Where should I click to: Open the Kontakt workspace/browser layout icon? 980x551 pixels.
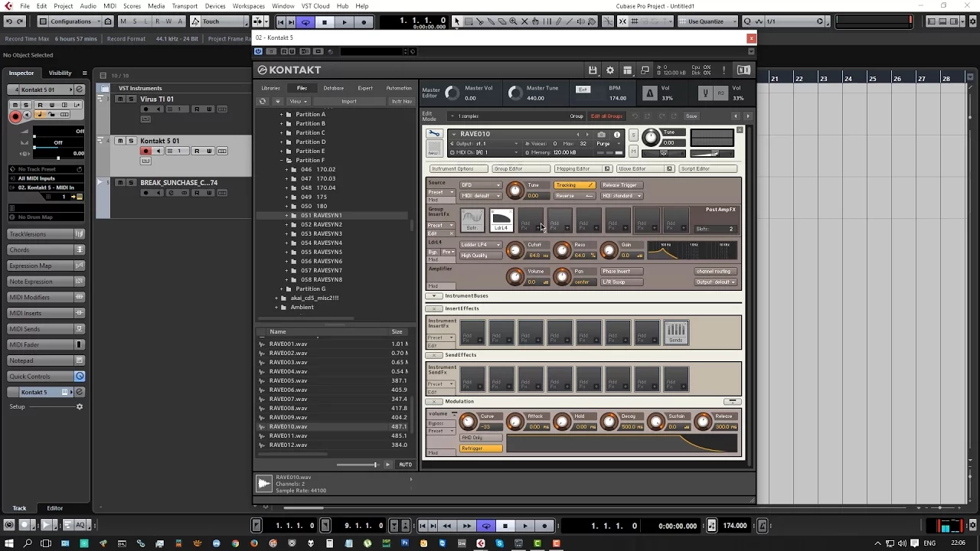click(627, 70)
